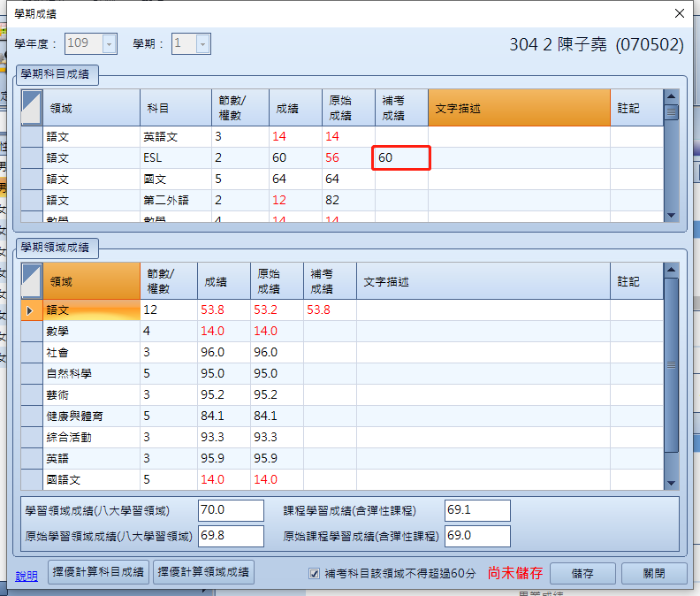Screen dimensions: 700x596
Task: Click 第二外語 成績 cell showing 12
Action: [x=295, y=200]
